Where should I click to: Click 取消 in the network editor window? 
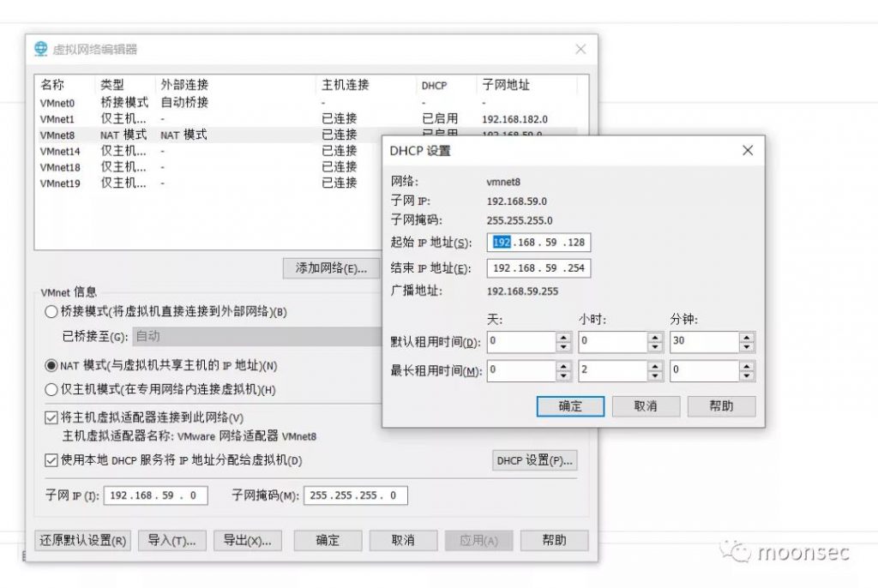(403, 540)
